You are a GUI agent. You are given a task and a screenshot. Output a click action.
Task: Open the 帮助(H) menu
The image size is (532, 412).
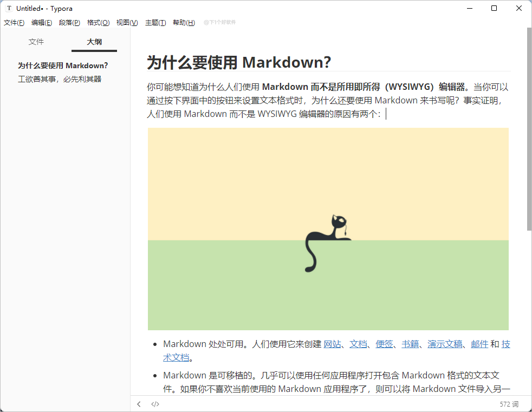coord(184,22)
